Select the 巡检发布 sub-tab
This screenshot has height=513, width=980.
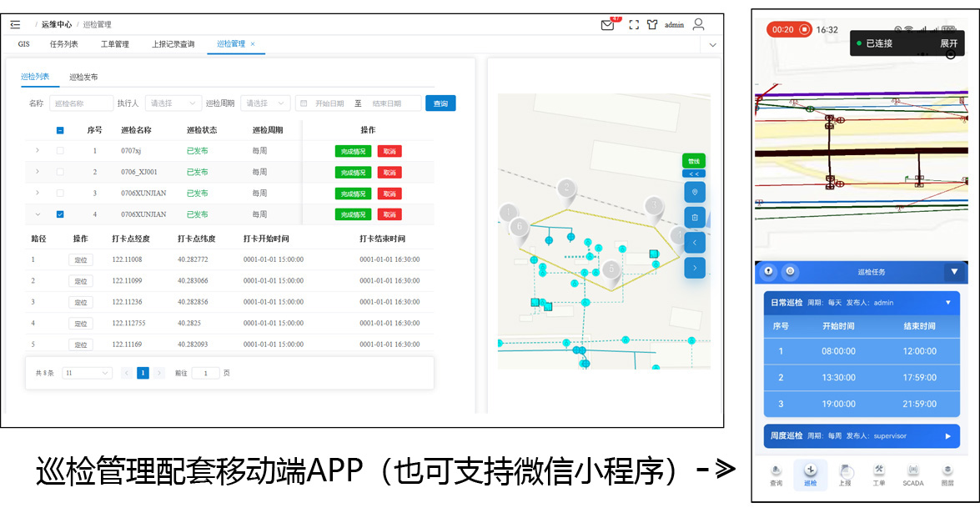(x=83, y=78)
